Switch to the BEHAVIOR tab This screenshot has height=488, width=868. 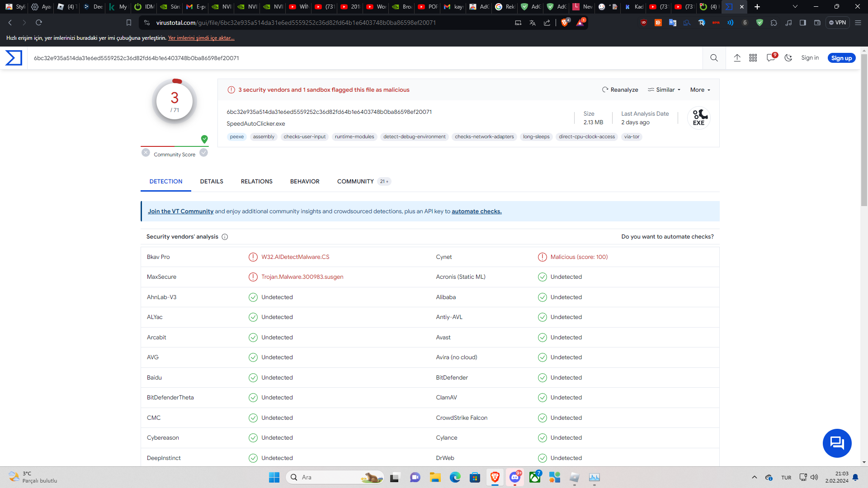(x=305, y=182)
